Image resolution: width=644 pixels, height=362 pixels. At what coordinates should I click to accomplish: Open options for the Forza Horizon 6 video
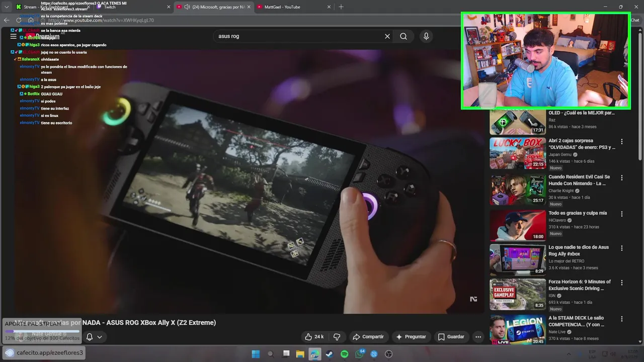(622, 283)
